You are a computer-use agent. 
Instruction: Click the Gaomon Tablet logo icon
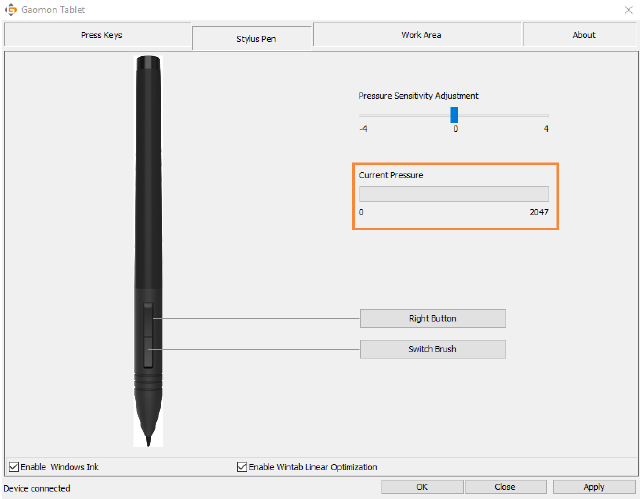[x=11, y=9]
